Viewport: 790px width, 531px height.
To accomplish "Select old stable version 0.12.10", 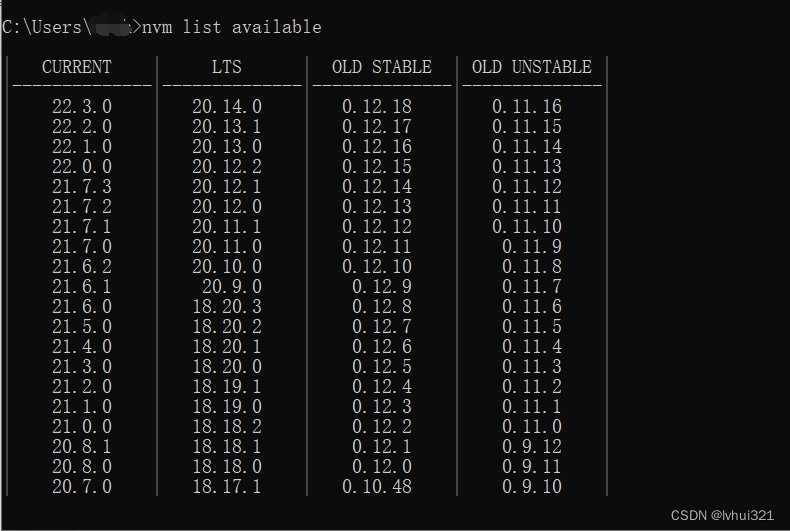I will pos(377,267).
